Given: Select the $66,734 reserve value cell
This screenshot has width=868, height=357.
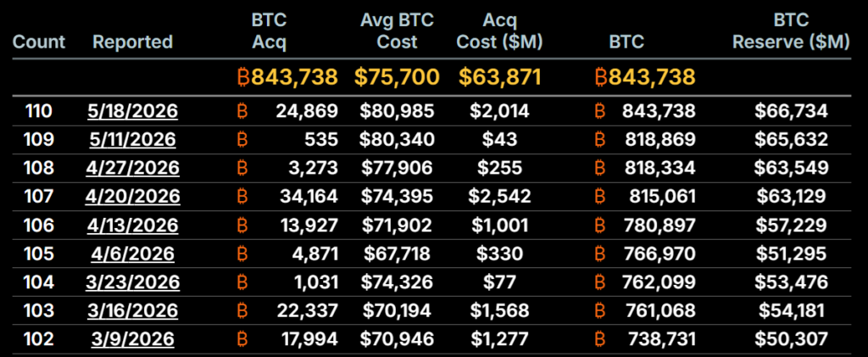Looking at the screenshot, I should click(x=791, y=111).
